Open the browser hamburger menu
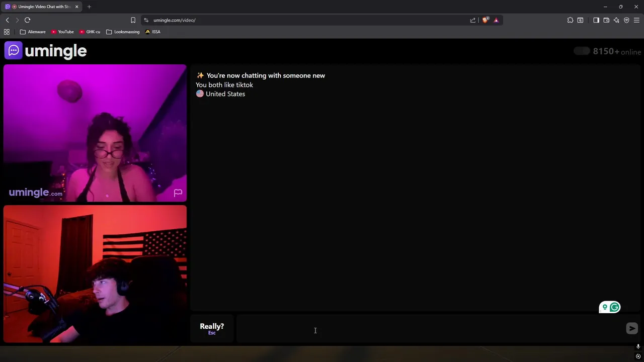This screenshot has width=644, height=362. [636, 20]
